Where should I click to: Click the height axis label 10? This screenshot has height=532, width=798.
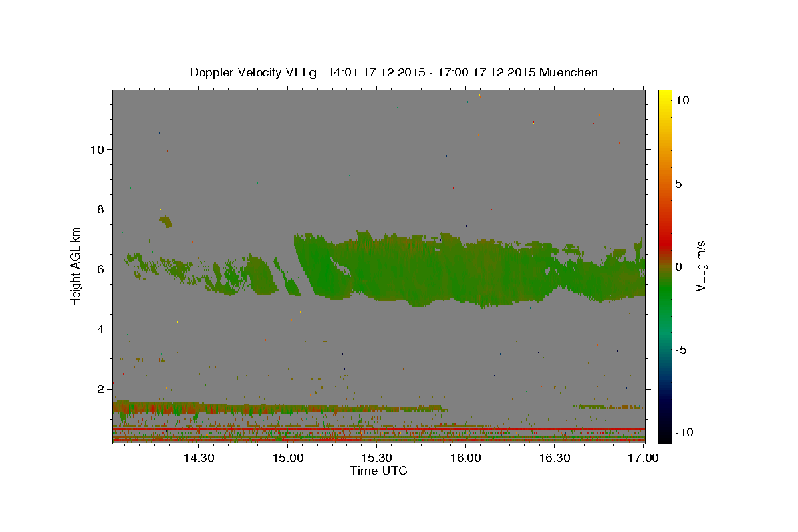coord(97,149)
